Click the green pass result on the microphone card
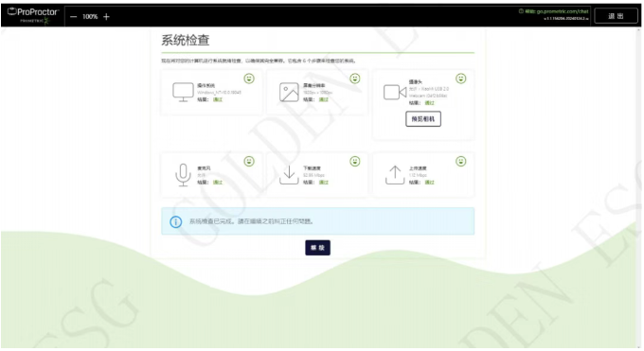This screenshot has width=644, height=351. 218,183
